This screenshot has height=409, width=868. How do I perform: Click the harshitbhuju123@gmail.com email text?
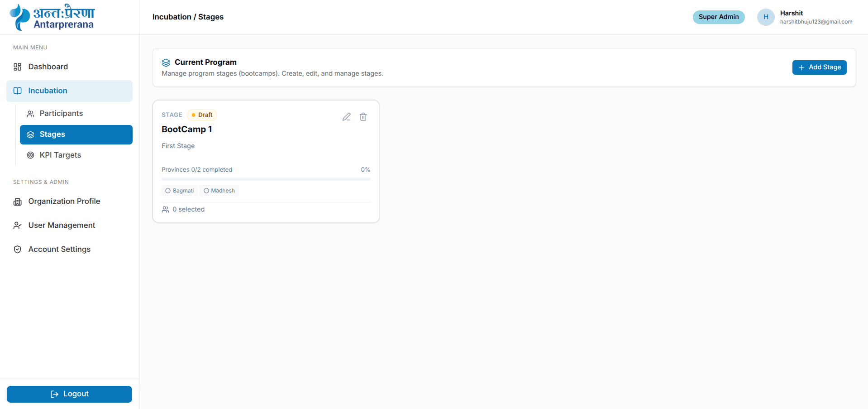[816, 22]
